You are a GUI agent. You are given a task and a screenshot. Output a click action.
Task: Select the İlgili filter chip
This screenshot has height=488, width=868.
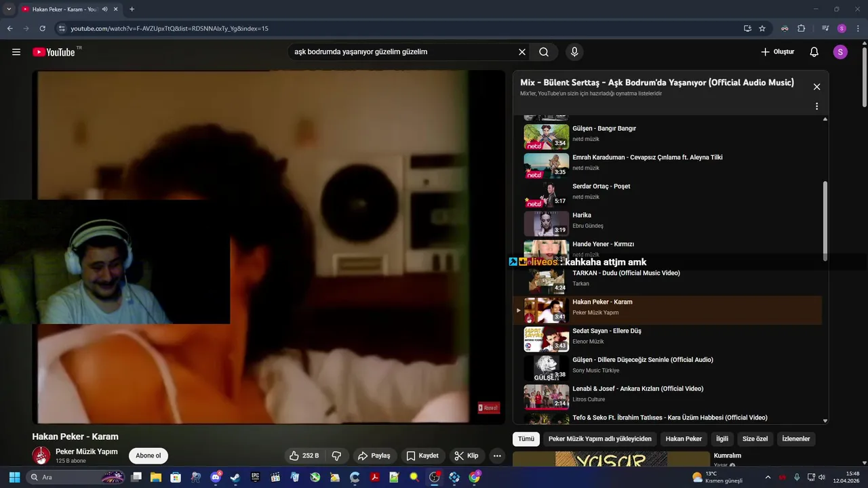[x=722, y=439]
